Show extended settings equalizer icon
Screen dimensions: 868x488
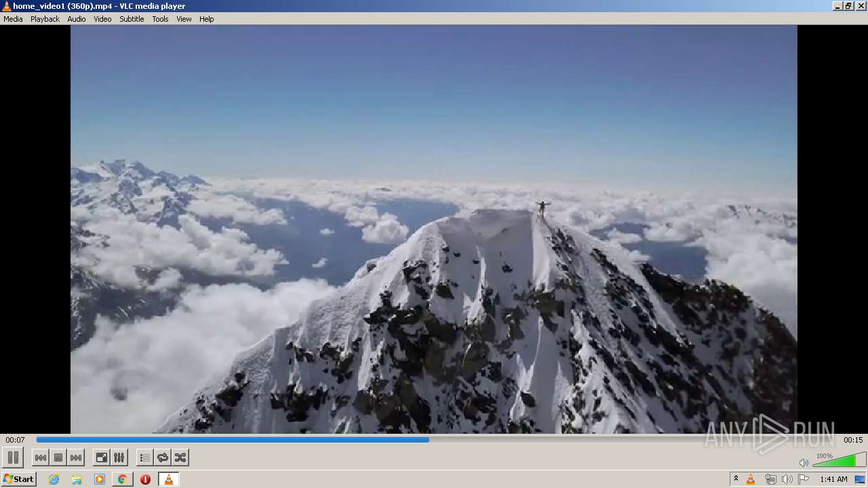pos(119,457)
